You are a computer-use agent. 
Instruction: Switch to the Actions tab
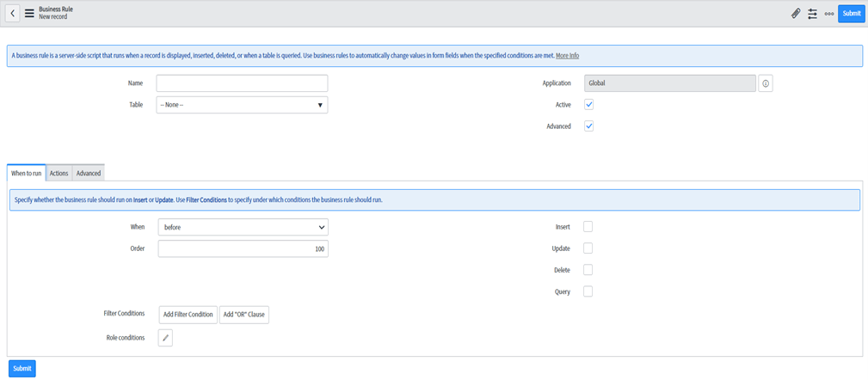pyautogui.click(x=58, y=173)
